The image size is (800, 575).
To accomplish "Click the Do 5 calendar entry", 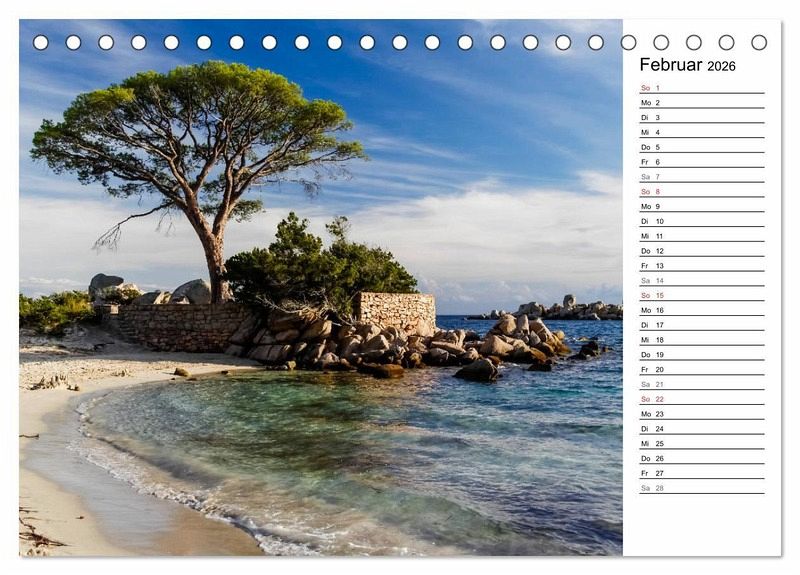I will [701, 147].
